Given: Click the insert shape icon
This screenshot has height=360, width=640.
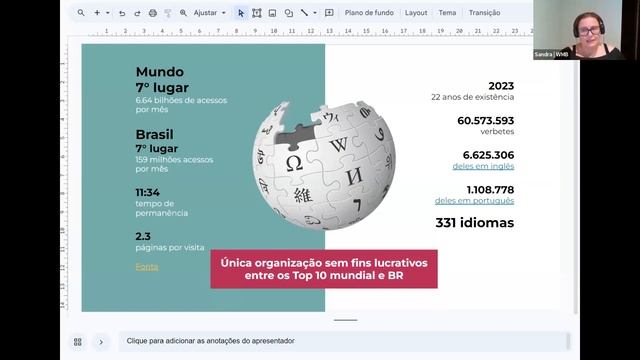Looking at the screenshot, I should tap(289, 13).
